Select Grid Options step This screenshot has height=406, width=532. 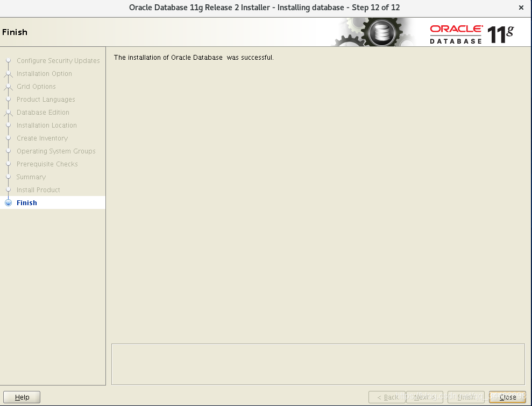36,86
